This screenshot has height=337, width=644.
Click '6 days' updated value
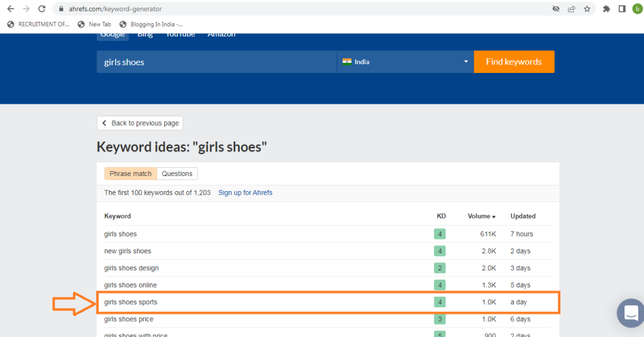tap(520, 319)
